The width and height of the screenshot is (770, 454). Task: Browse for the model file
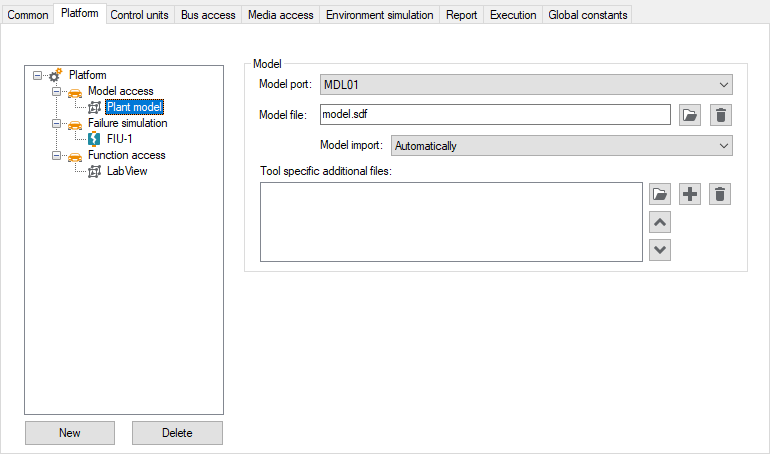point(689,115)
